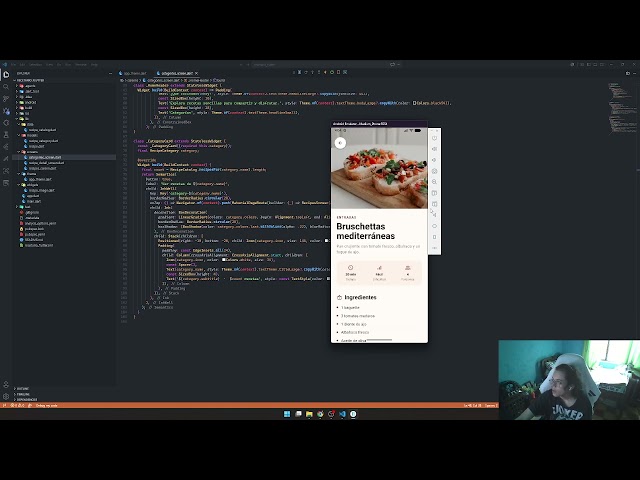This screenshot has width=640, height=480.
Task: Open the Search view in activity bar
Action: [6, 87]
